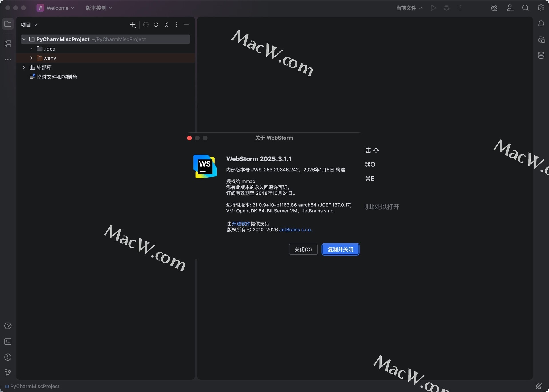Open the Database tool window

(541, 55)
